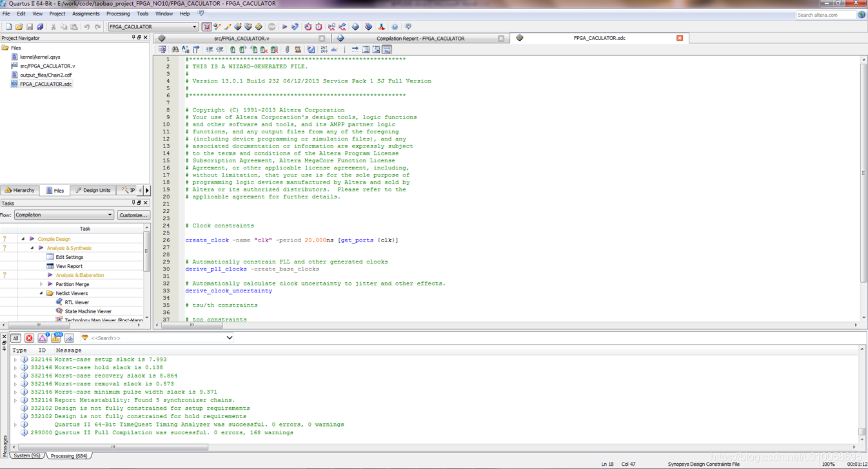This screenshot has height=469, width=868.
Task: Click the Customize... button
Action: (x=134, y=215)
